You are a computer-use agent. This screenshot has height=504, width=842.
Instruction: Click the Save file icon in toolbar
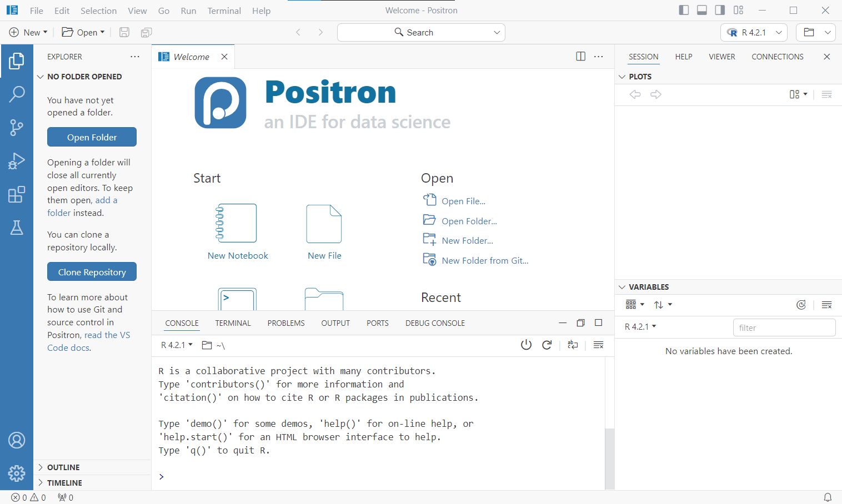(x=124, y=32)
